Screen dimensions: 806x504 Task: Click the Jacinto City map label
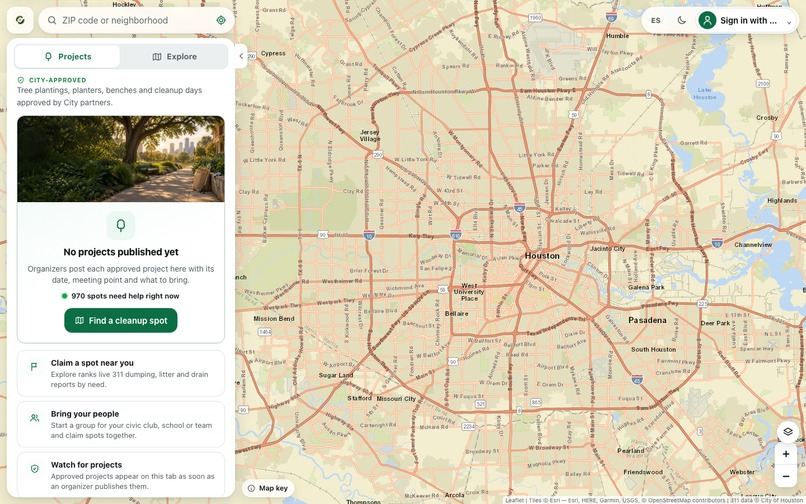[608, 248]
